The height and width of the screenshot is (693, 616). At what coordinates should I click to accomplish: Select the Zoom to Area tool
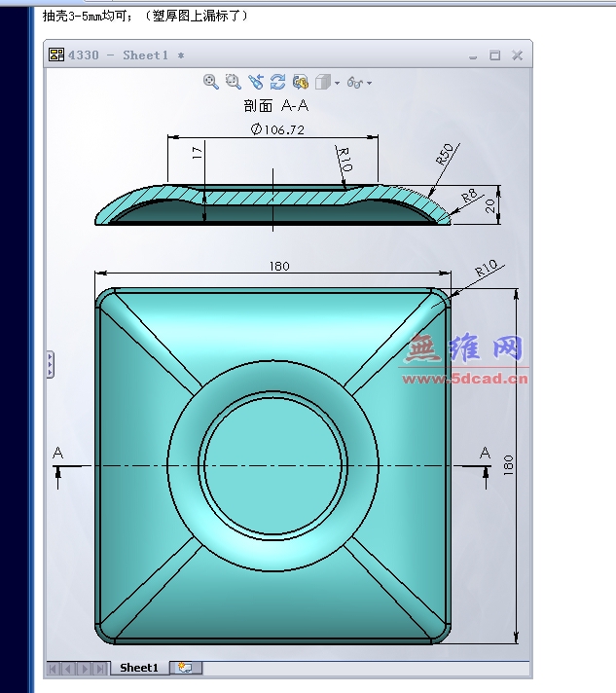(233, 82)
